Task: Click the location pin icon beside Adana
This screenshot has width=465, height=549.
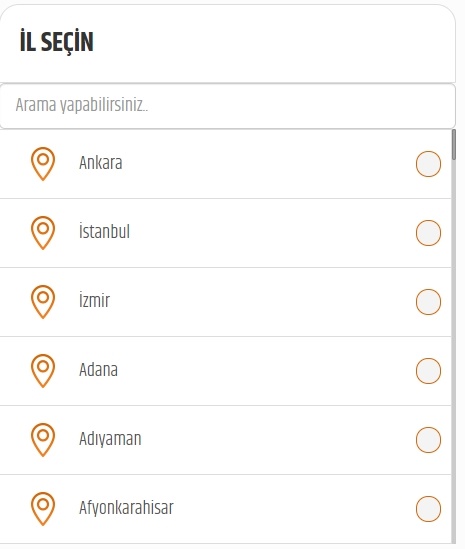Action: point(43,371)
